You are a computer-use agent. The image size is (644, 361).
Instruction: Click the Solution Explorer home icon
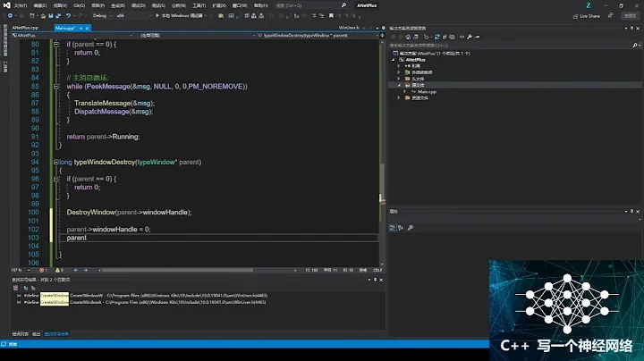408,37
